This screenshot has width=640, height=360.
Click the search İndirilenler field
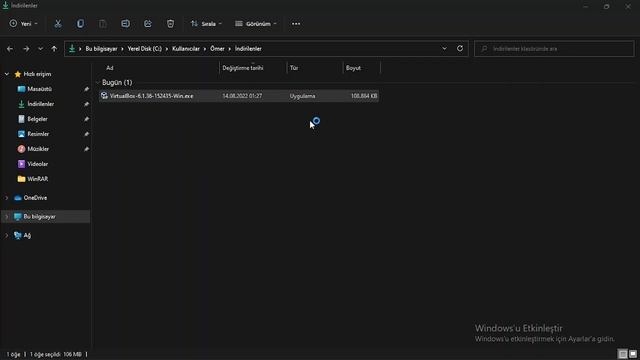point(554,49)
